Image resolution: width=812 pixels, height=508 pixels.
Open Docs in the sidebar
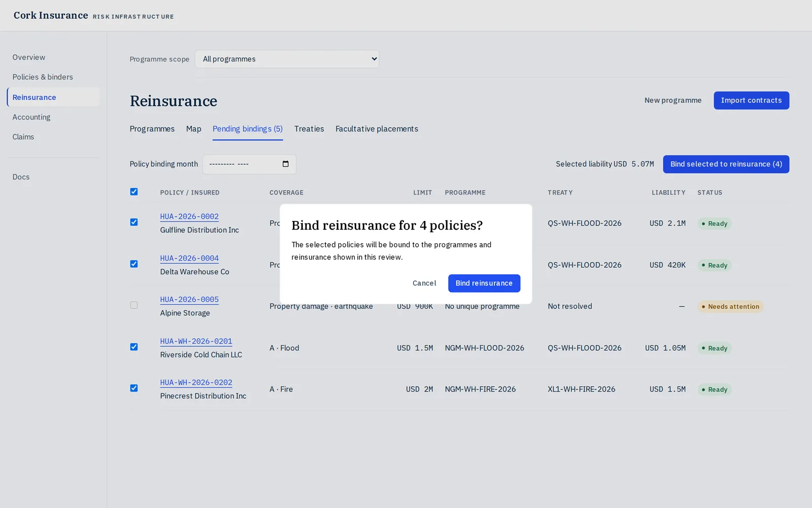(x=53, y=177)
